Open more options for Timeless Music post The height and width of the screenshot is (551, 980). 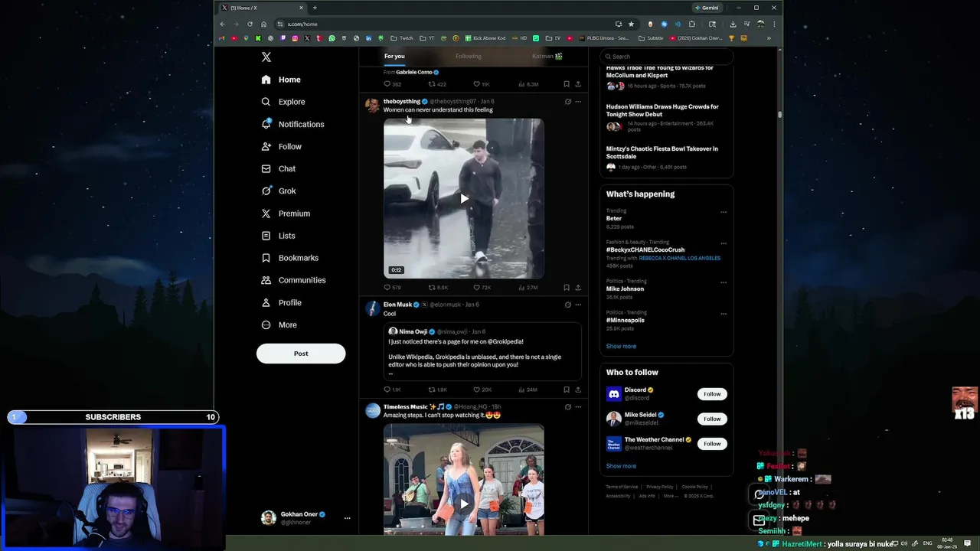click(x=578, y=407)
